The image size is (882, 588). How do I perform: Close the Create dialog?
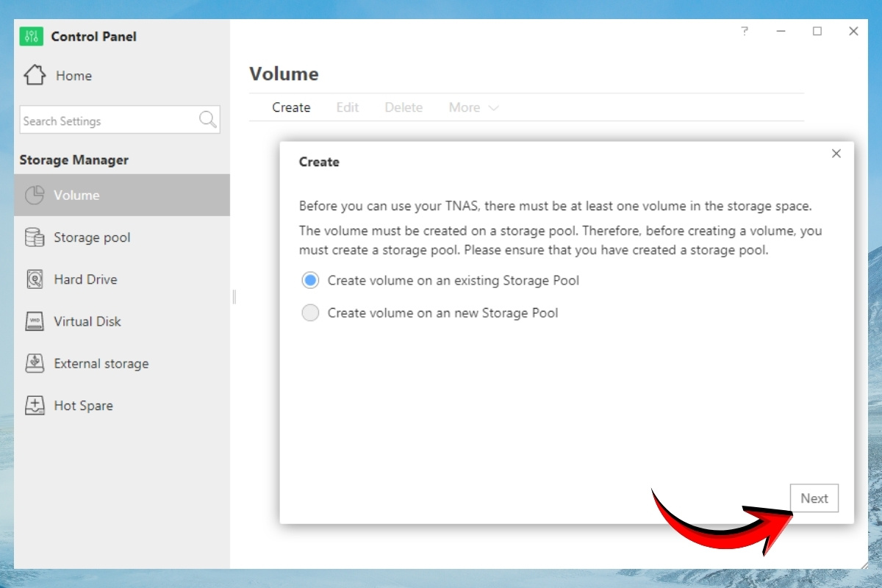[x=836, y=154]
